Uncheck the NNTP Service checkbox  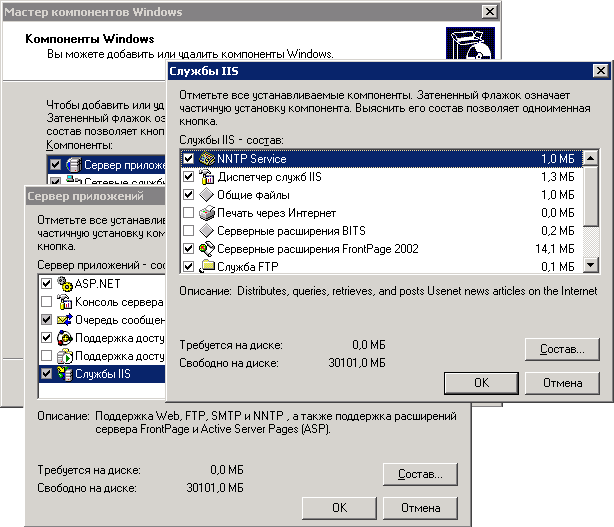(189, 159)
